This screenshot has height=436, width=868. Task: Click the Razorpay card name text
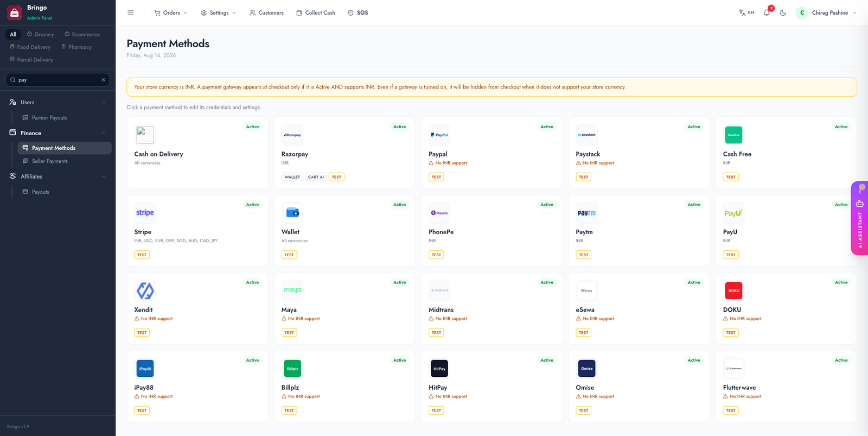295,154
